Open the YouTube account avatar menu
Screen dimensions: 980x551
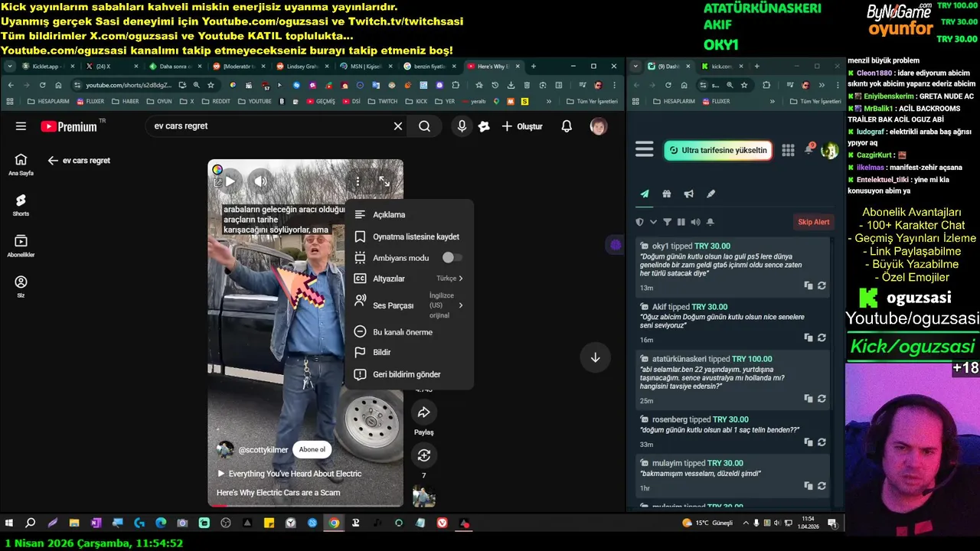tap(599, 126)
